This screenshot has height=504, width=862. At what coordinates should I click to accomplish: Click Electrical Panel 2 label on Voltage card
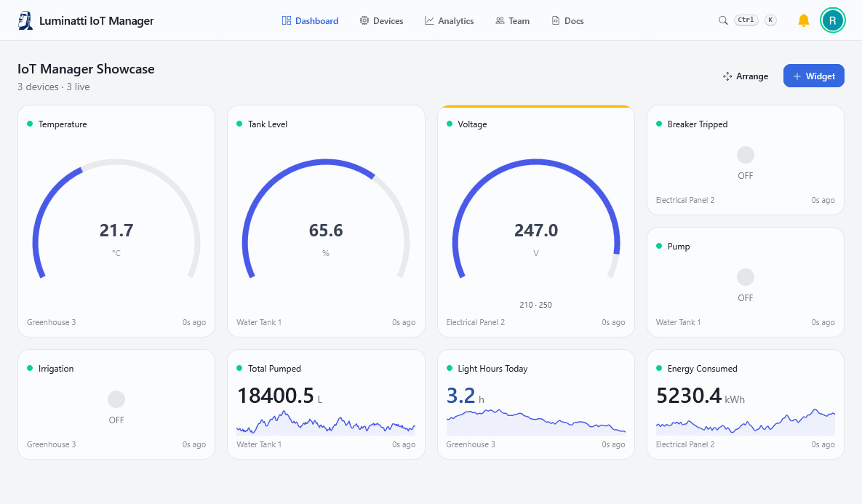(x=476, y=322)
